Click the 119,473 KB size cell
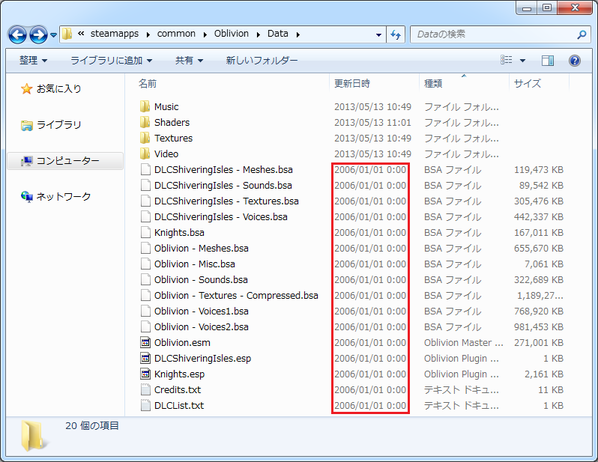 pyautogui.click(x=539, y=169)
